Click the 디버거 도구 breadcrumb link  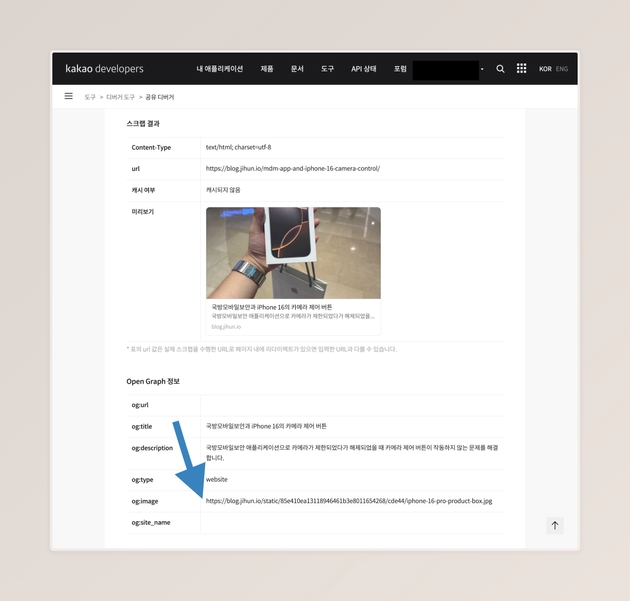click(x=120, y=97)
